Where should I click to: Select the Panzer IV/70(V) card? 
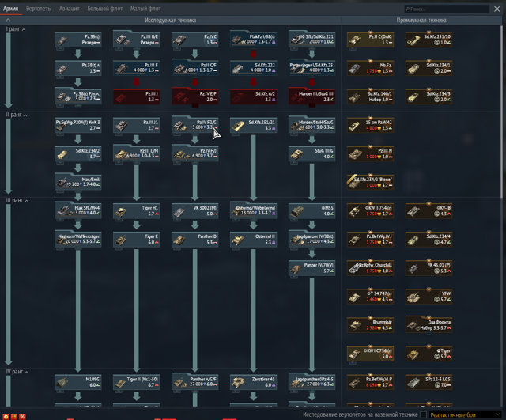tap(312, 267)
